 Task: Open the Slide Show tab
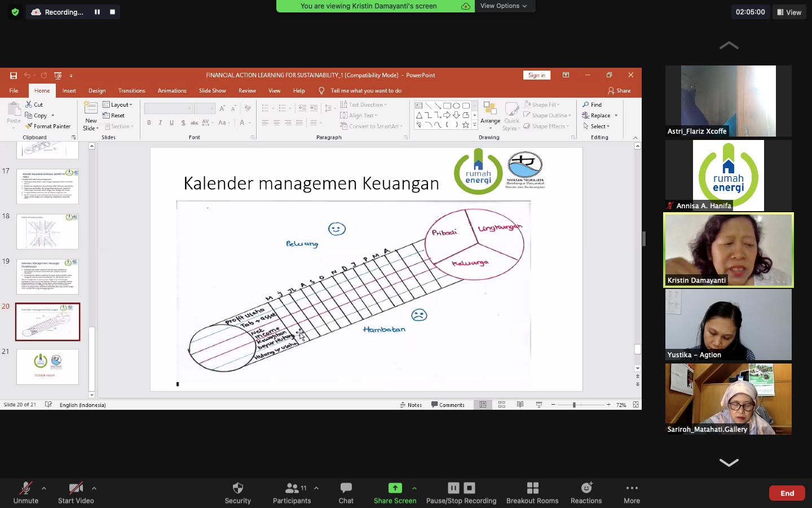click(212, 90)
